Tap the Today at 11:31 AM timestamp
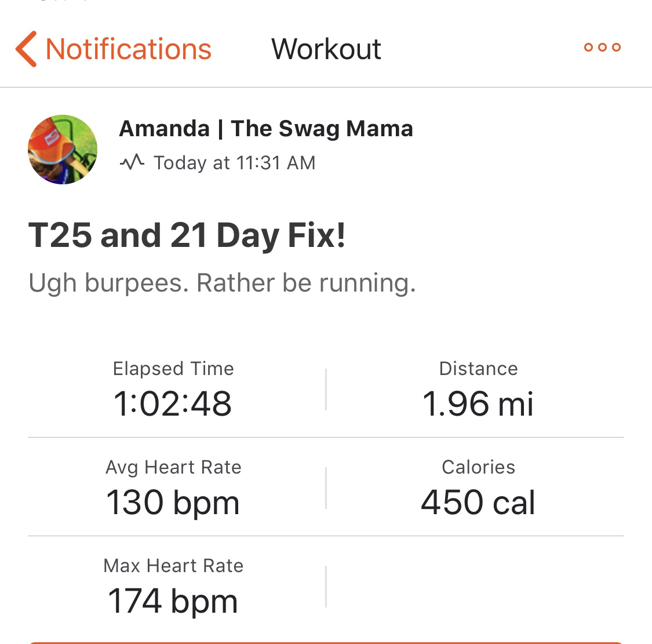 coord(234,163)
